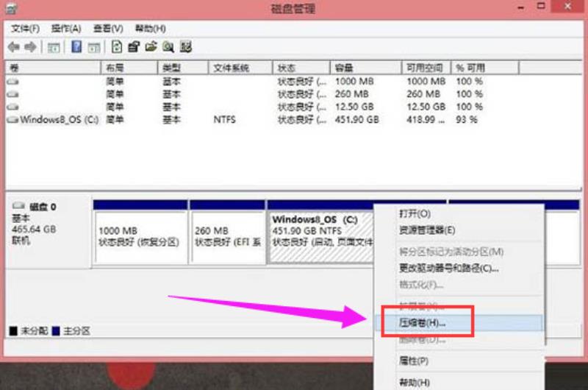Click the checklist icon at toolbar end
Image resolution: width=588 pixels, height=390 pixels.
click(x=186, y=47)
